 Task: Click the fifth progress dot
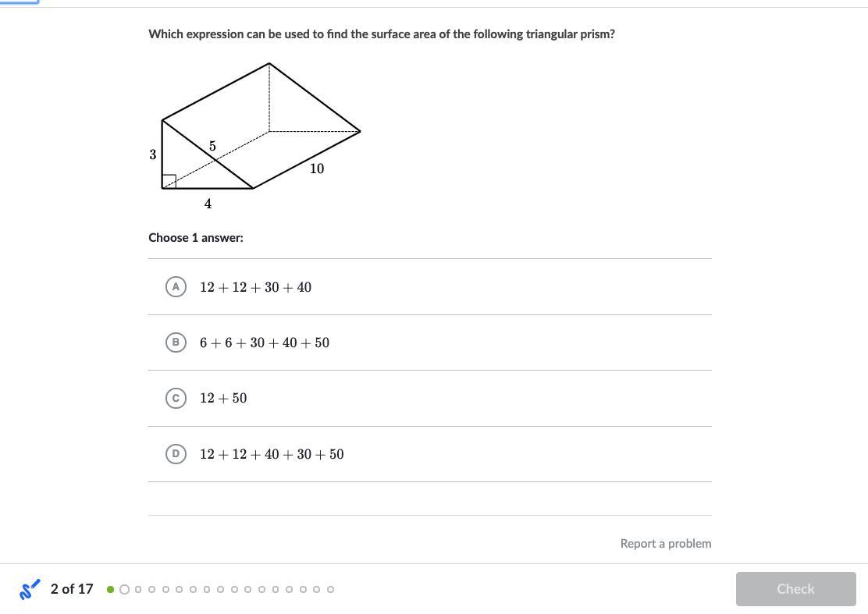tap(165, 589)
